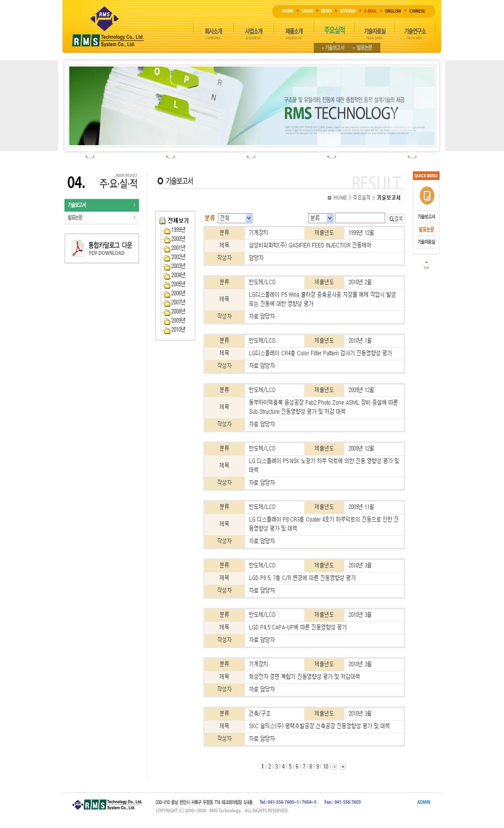Click the orange Quick Menu phone icon

[426, 196]
